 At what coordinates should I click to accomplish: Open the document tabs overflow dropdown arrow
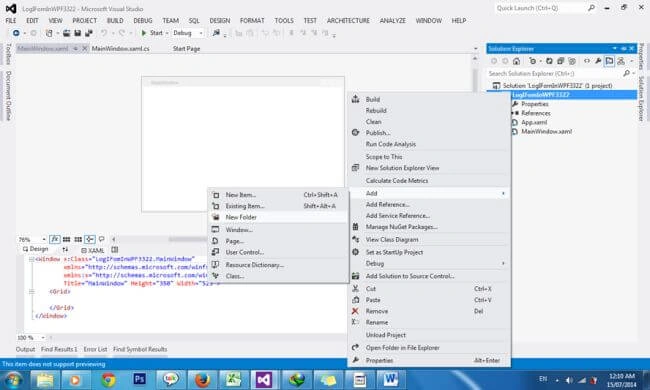[475, 48]
